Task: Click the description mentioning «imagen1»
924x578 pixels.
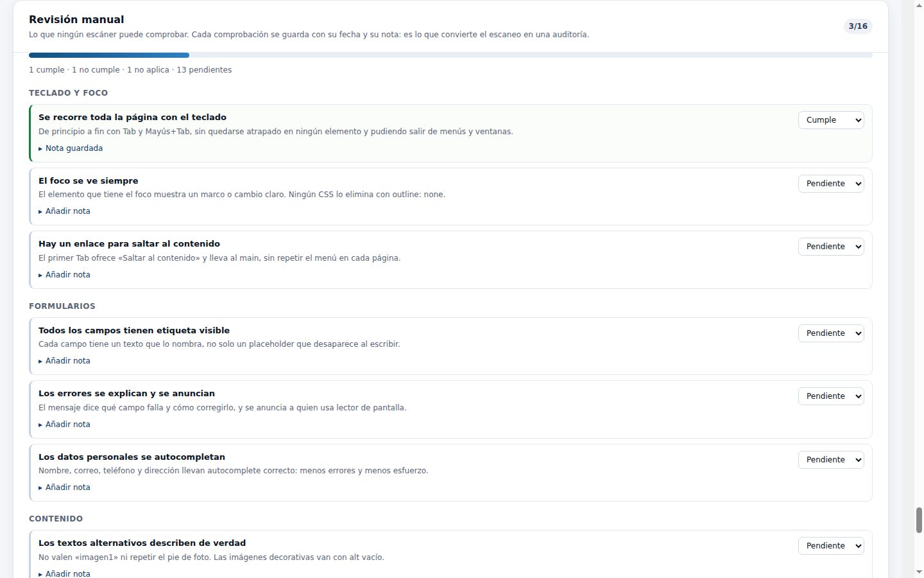Action: (211, 557)
